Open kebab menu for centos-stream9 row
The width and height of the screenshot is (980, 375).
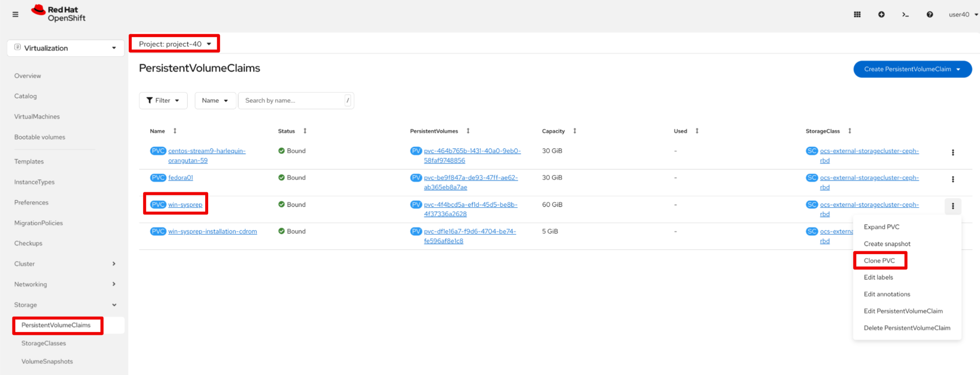coord(953,152)
